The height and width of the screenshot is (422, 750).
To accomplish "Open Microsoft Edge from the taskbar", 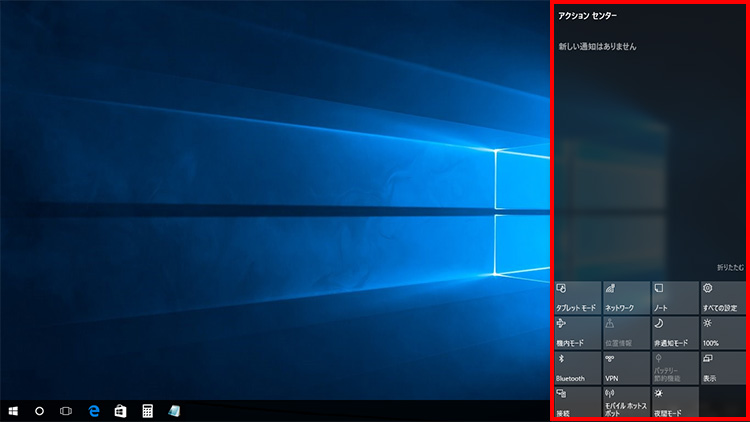I will point(94,410).
